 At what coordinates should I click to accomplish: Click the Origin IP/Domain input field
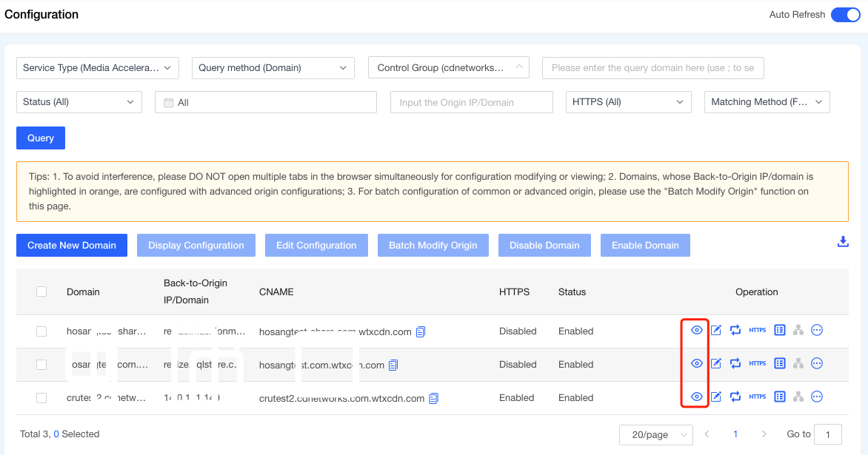tap(471, 102)
